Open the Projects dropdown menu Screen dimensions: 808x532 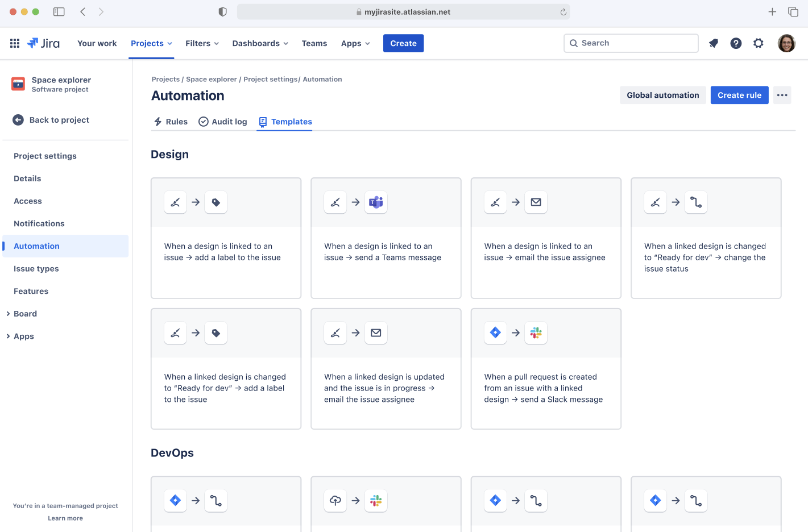click(151, 43)
